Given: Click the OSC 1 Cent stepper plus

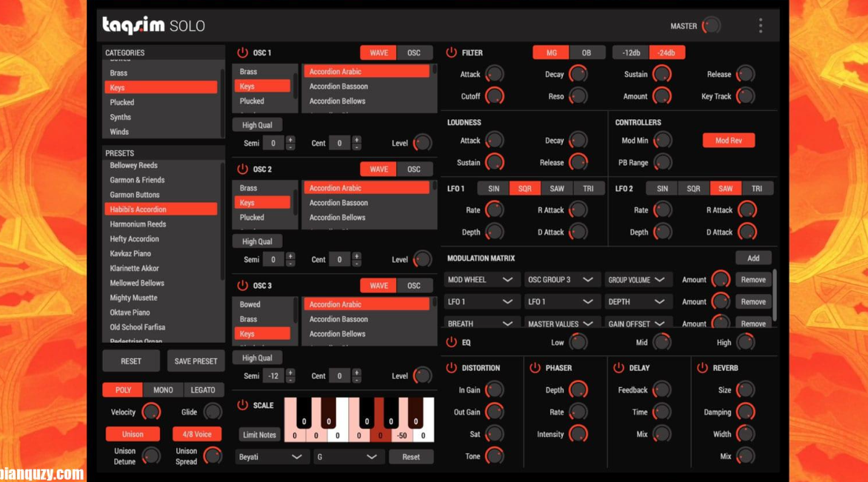Looking at the screenshot, I should [356, 139].
